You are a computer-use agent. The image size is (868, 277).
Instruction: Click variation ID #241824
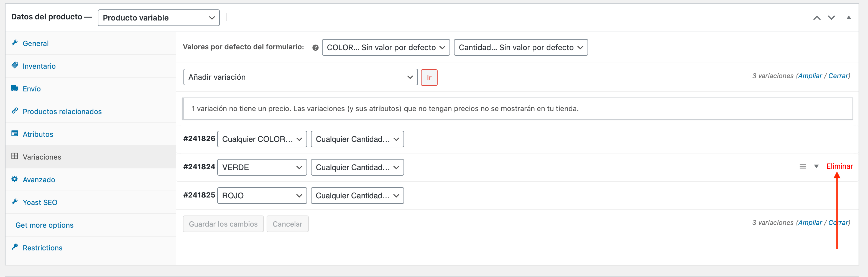click(x=199, y=167)
